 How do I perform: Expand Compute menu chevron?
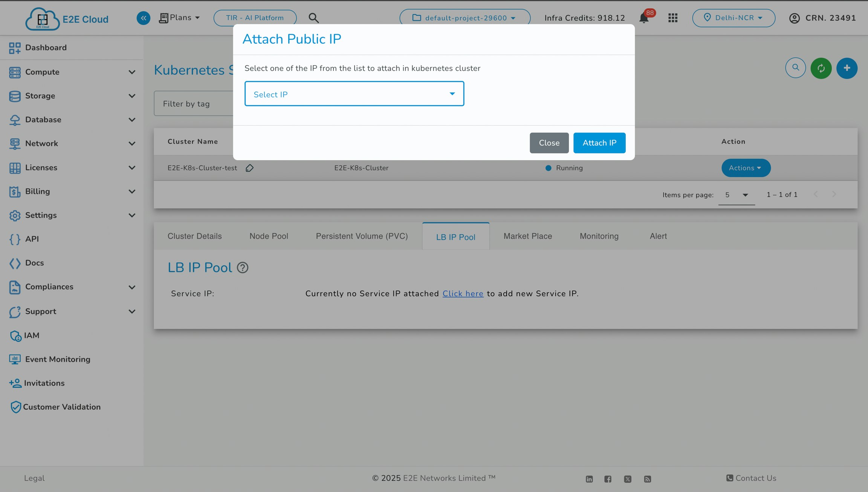[x=132, y=72]
